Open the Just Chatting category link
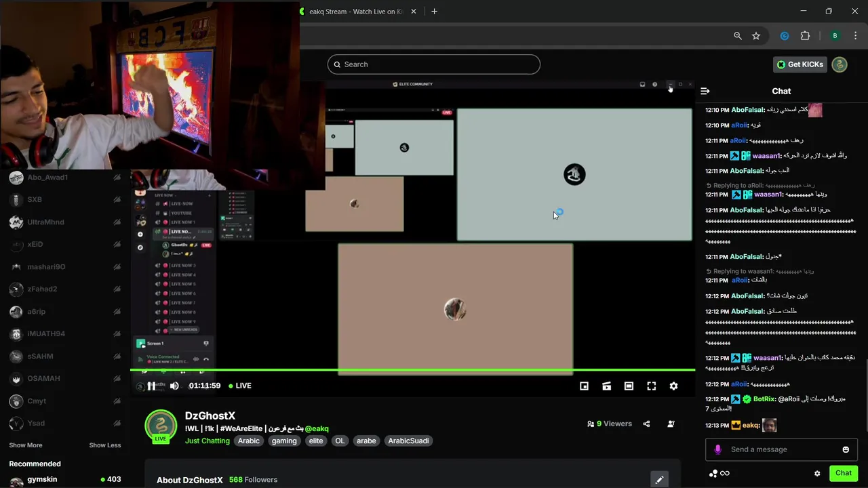868x488 pixels. tap(208, 441)
